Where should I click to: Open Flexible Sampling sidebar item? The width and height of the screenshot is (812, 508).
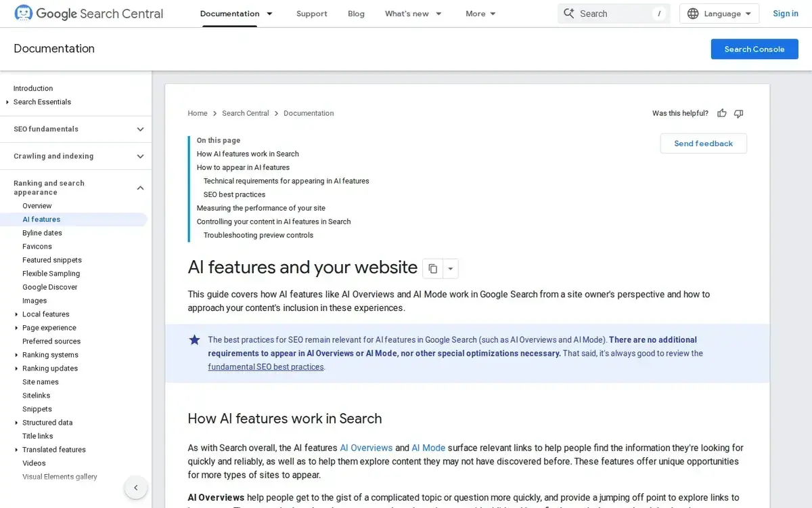(x=51, y=274)
